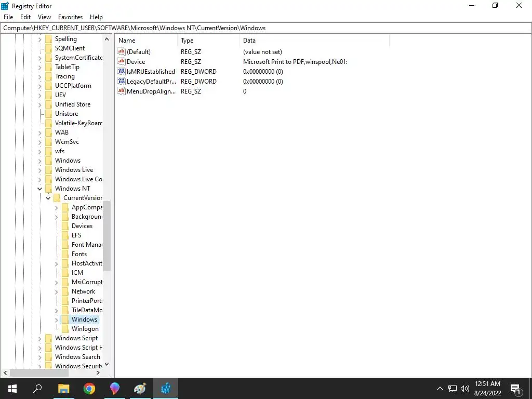Image resolution: width=532 pixels, height=399 pixels.
Task: Click the Name column header
Action: click(146, 41)
